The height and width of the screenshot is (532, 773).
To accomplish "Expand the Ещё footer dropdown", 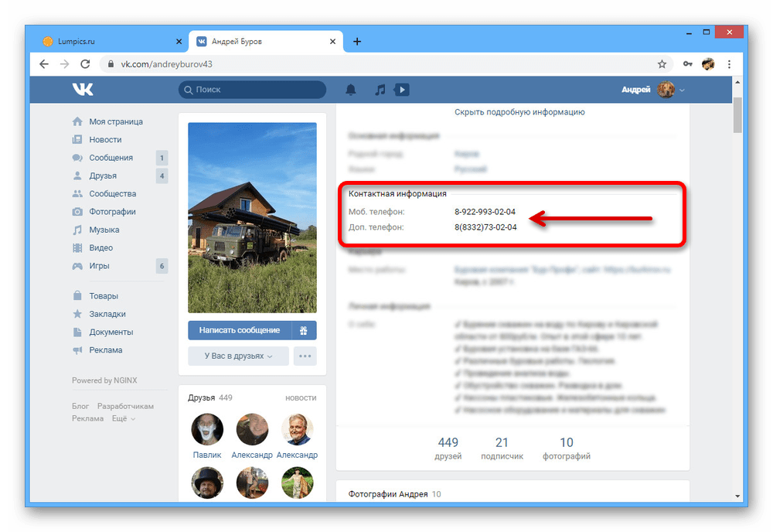I will (123, 418).
